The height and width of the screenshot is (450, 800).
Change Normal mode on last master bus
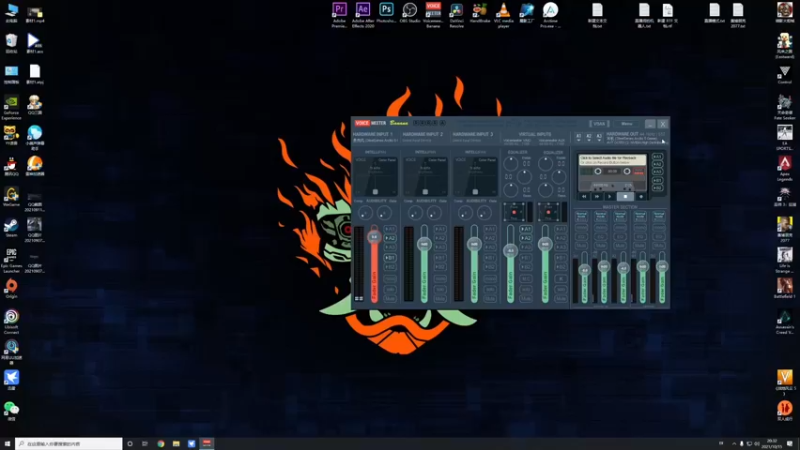659,216
